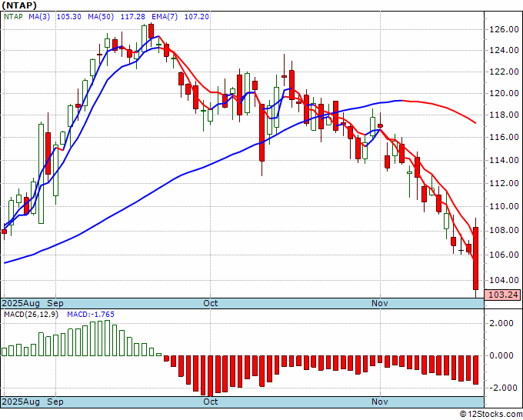Click the Sep label on MACD axis

click(55, 402)
